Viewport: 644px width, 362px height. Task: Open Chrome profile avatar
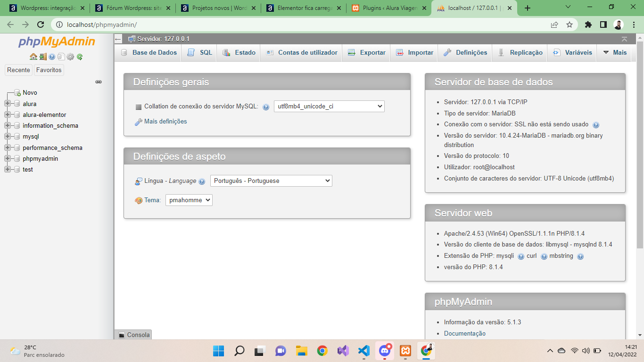(x=619, y=25)
